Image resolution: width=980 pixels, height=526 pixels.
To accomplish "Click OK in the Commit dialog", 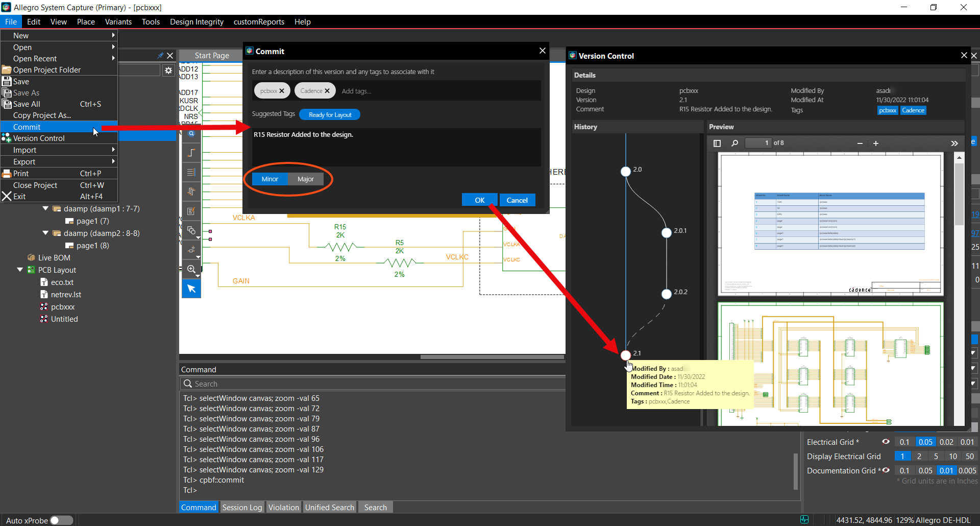I will click(479, 200).
